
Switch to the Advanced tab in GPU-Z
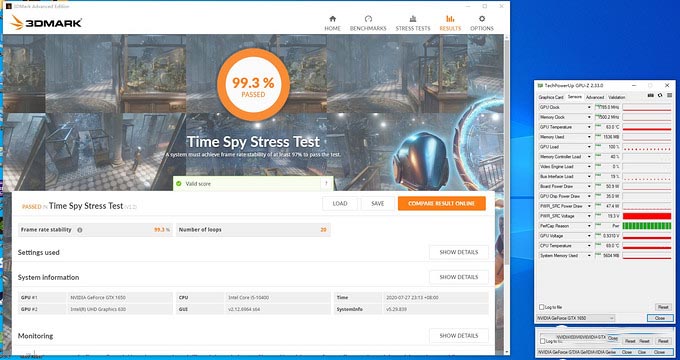tap(595, 97)
